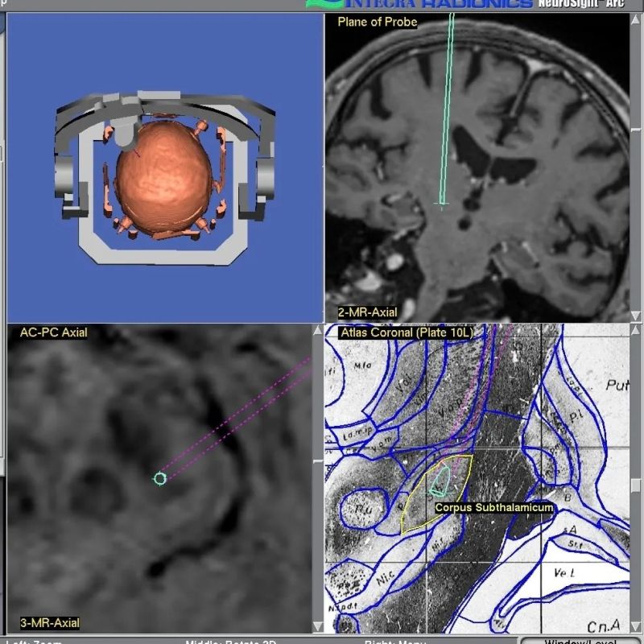
Task: Click the Corpus Subthalamicum label
Action: (x=494, y=508)
